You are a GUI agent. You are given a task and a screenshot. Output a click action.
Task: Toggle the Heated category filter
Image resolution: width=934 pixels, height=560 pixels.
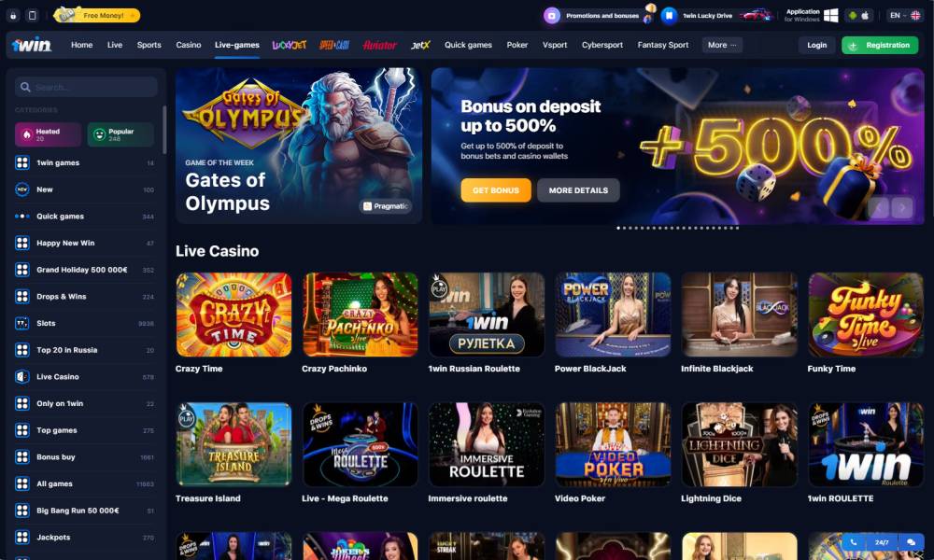[x=49, y=134]
